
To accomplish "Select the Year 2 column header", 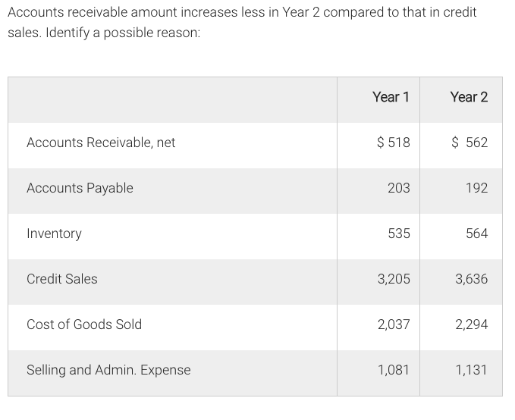I will point(469,97).
